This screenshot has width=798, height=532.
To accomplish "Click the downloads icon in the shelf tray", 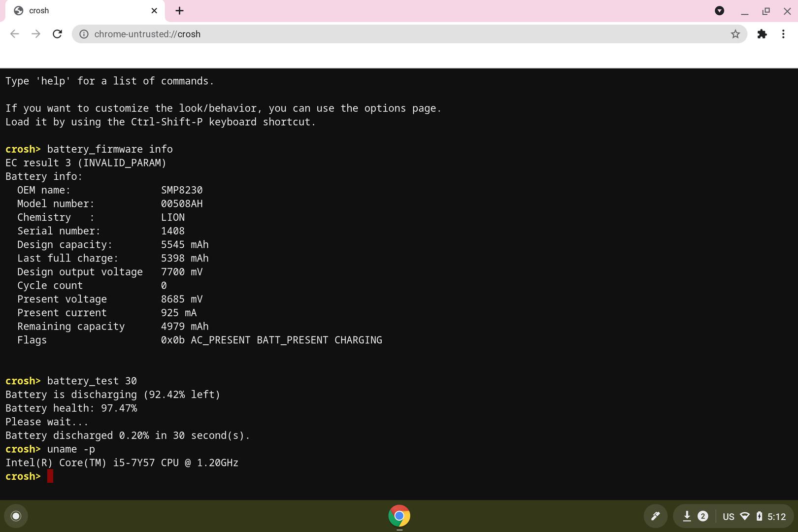I will 687,516.
